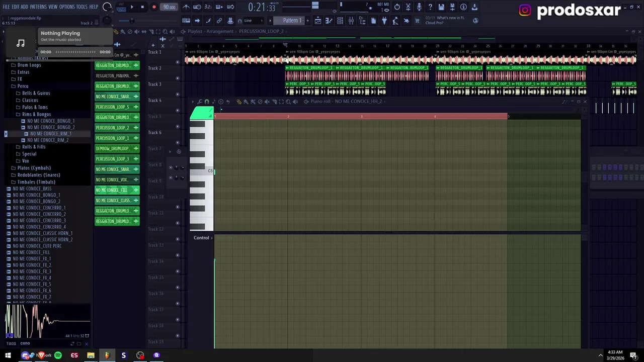The height and width of the screenshot is (362, 644).
Task: Toggle the metronome icon
Action: coord(186,7)
